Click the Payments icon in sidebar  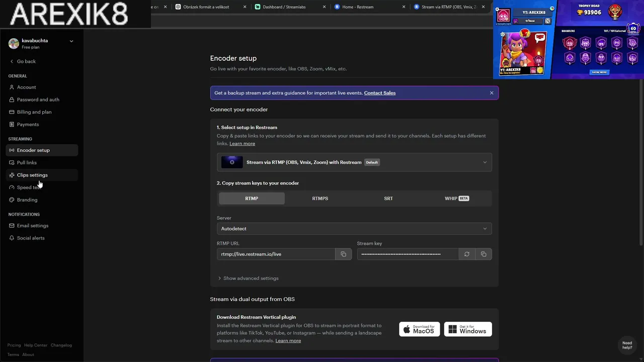pos(12,124)
